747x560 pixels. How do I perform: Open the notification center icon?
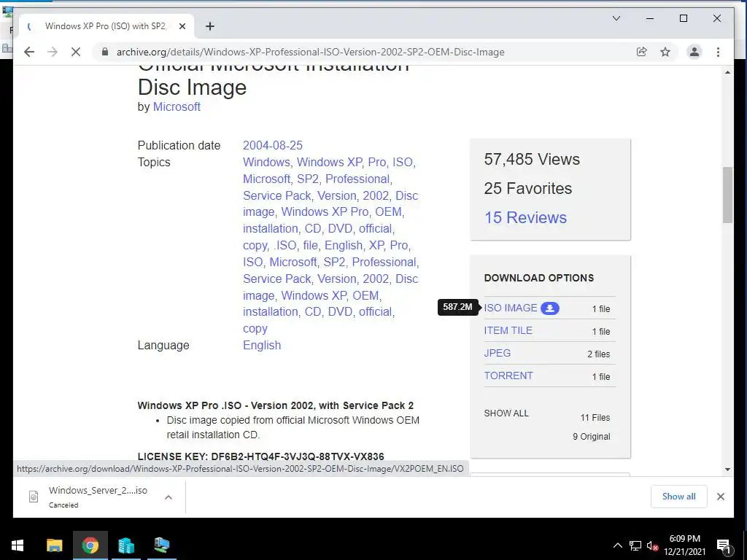tap(724, 546)
